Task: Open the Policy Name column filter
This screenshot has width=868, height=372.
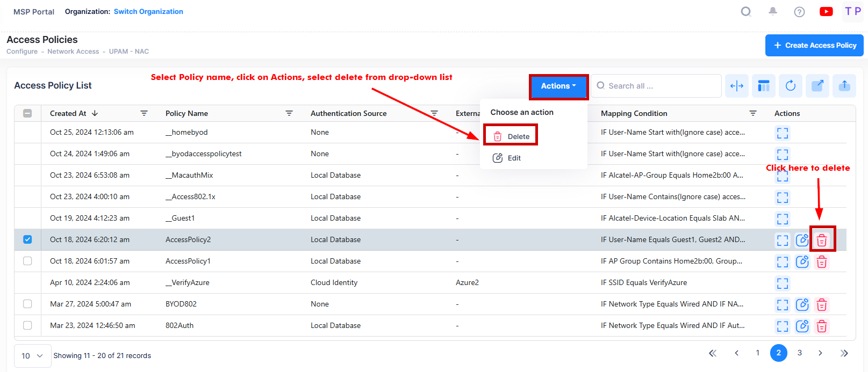Action: 289,113
